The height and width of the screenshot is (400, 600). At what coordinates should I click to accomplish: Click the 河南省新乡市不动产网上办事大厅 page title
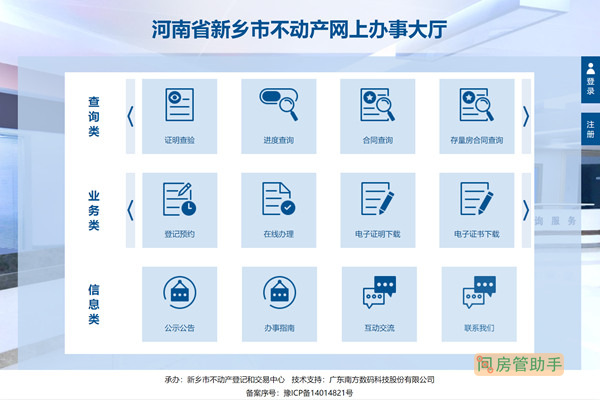click(299, 29)
